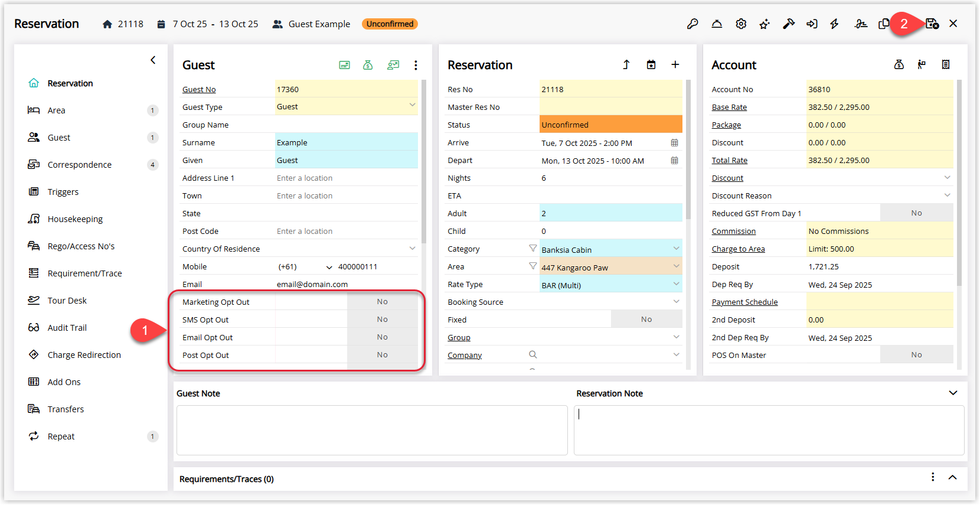Open Tour Desk in the sidebar

click(93, 301)
